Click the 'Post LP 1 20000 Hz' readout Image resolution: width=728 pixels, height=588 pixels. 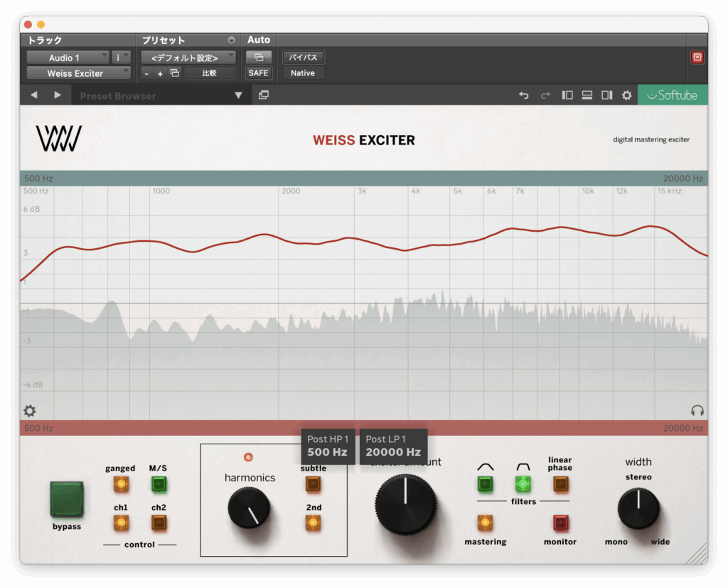tap(393, 447)
